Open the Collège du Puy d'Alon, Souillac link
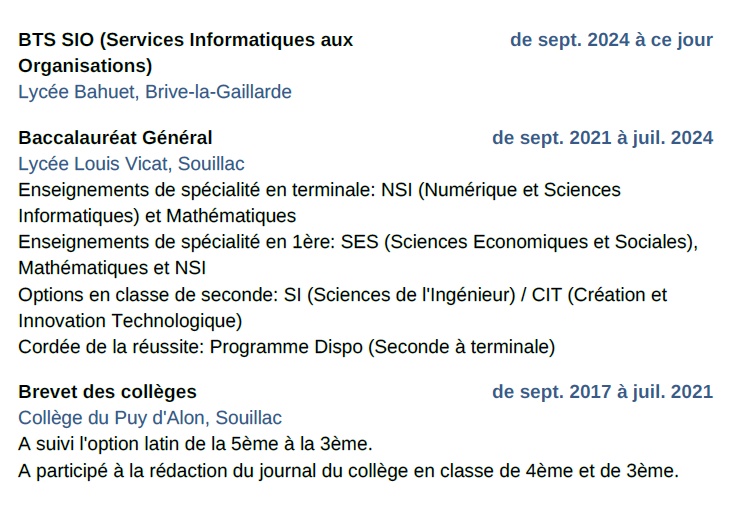Screen dimensions: 735x506 point(150,418)
